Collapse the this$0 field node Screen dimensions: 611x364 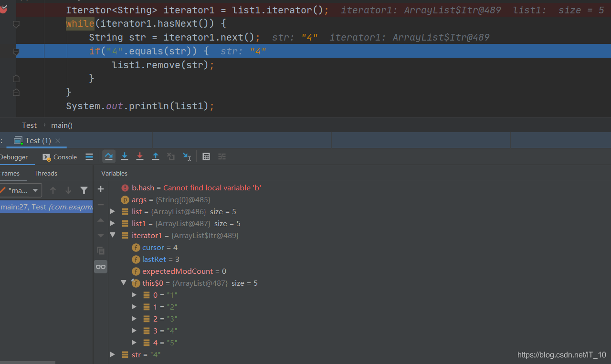123,283
